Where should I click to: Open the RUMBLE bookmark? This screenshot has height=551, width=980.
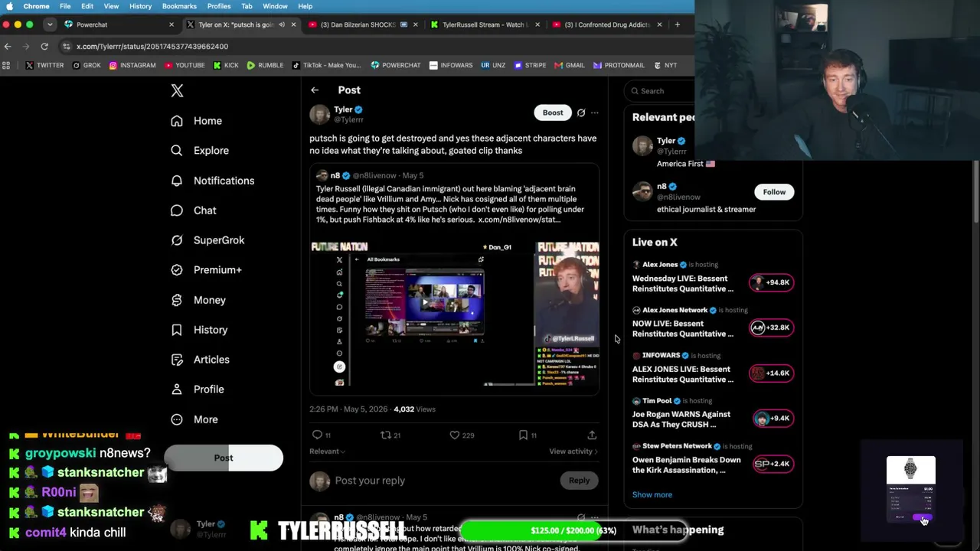pyautogui.click(x=265, y=65)
